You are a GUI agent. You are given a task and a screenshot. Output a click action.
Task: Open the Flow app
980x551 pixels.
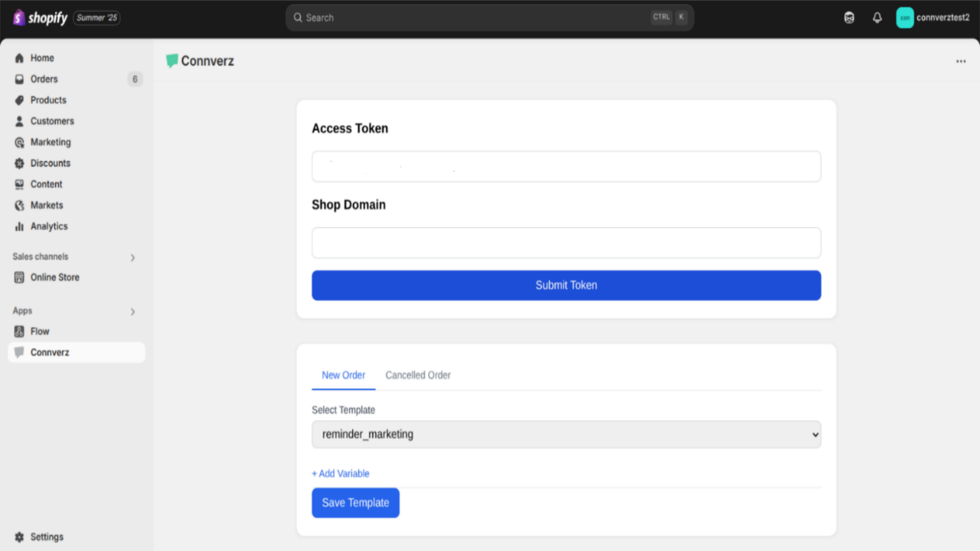click(x=40, y=331)
